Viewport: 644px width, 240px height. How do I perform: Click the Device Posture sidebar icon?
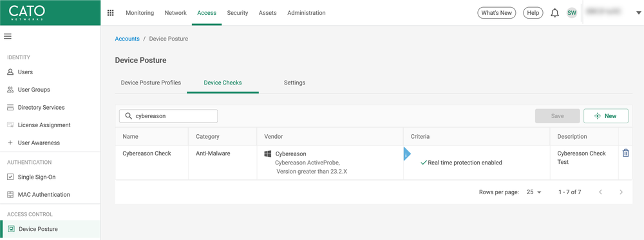coord(12,229)
